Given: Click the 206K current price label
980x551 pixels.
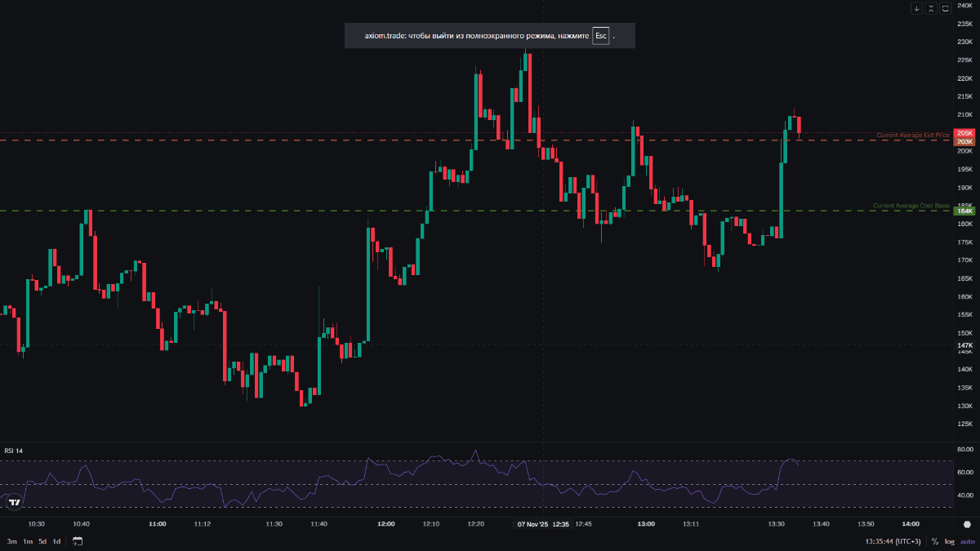Looking at the screenshot, I should (x=964, y=133).
